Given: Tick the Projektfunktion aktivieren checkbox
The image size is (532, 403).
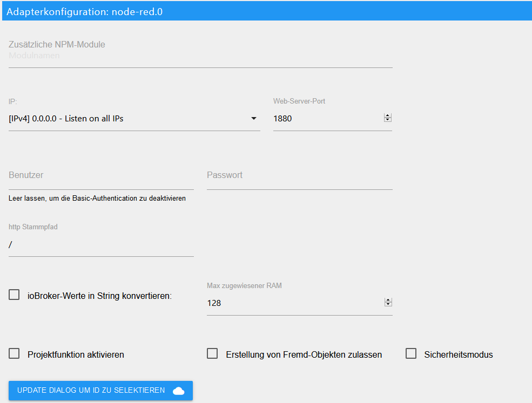Looking at the screenshot, I should pyautogui.click(x=15, y=354).
